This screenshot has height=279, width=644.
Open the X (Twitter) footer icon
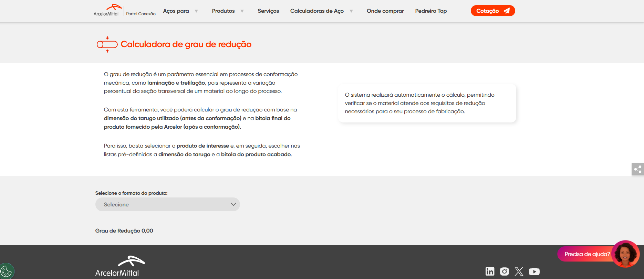pyautogui.click(x=519, y=271)
